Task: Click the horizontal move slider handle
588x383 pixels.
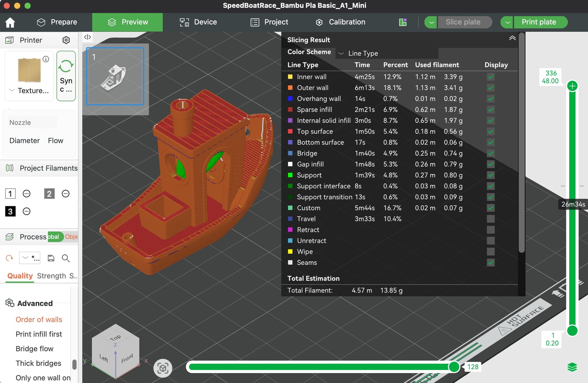Action: point(454,367)
